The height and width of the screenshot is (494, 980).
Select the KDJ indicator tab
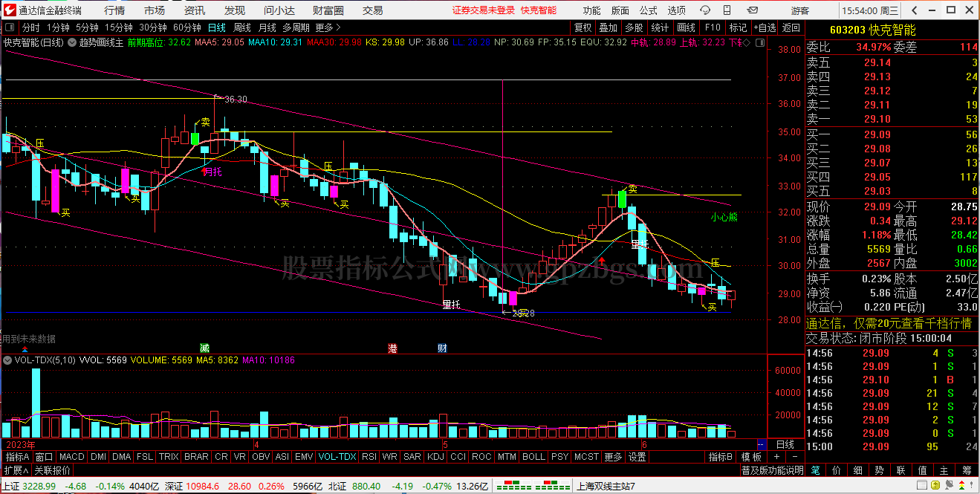pyautogui.click(x=435, y=457)
